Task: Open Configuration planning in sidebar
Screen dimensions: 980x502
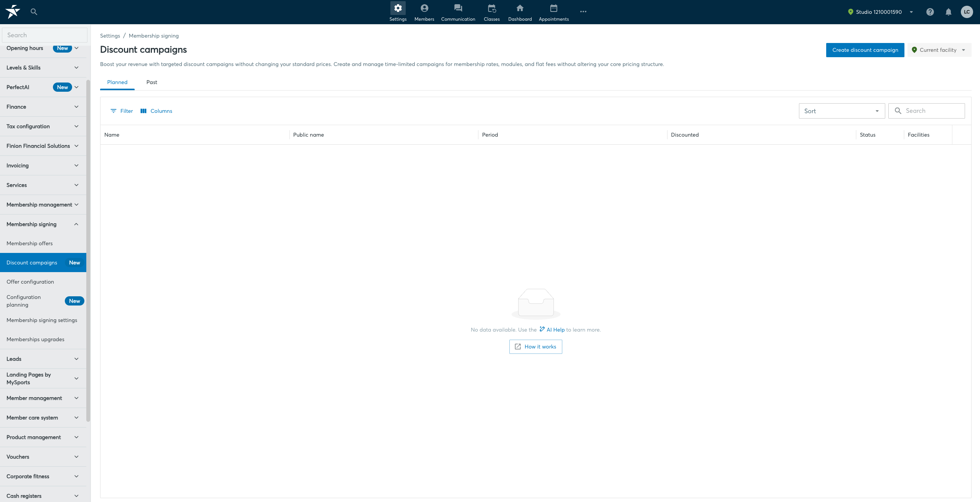Action: 43,301
